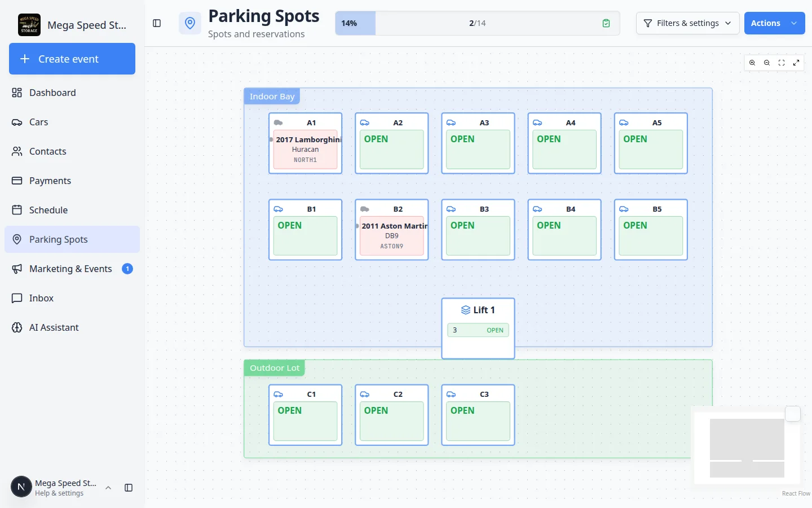Screen dimensions: 812x508
Task: Click the Lift 1 slot 3 OPEN row
Action: point(478,330)
